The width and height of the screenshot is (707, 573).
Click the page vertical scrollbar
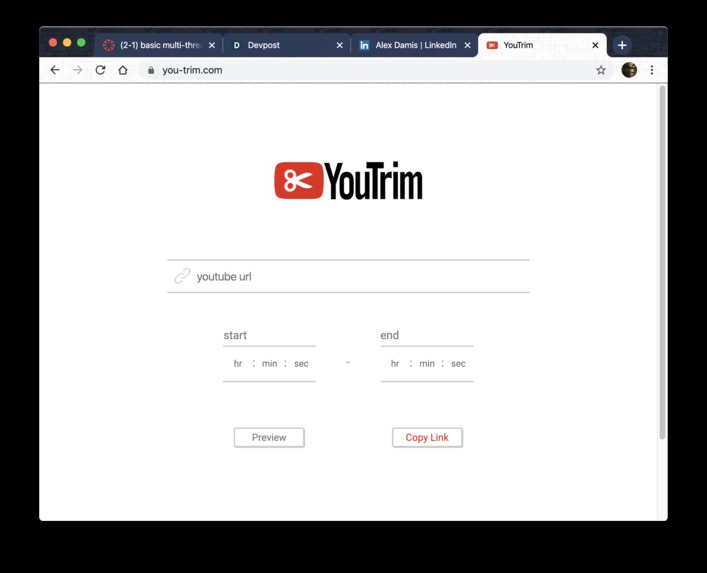point(662,261)
